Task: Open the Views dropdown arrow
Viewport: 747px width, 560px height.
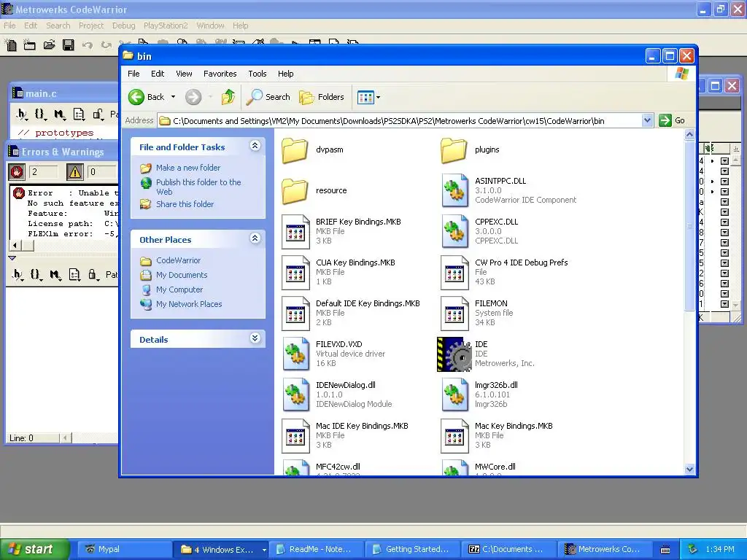Action: (379, 98)
